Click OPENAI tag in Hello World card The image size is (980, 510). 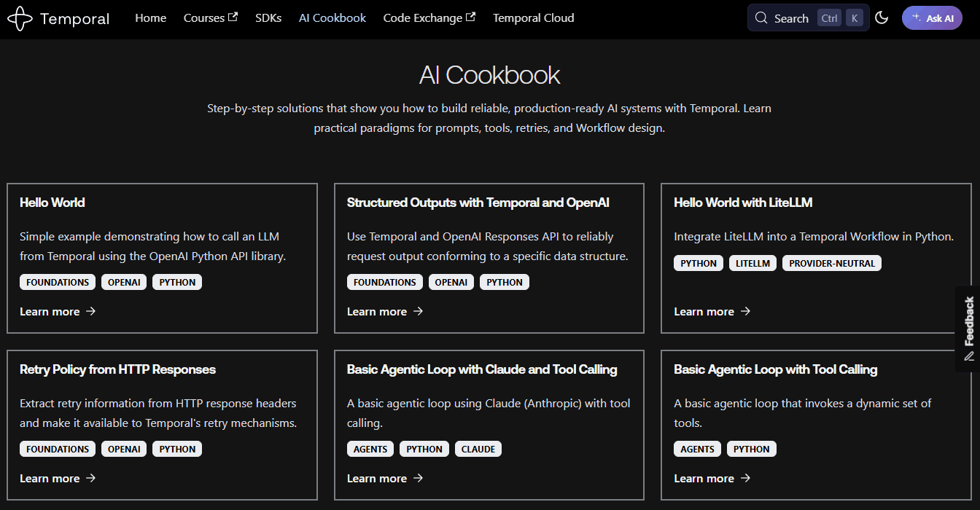(x=124, y=282)
